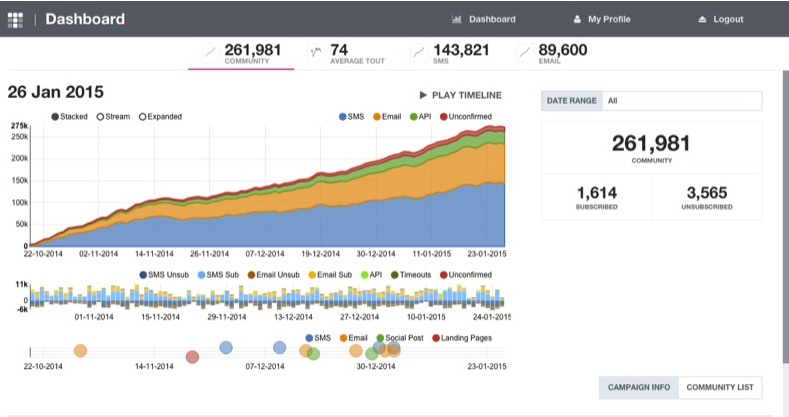The width and height of the screenshot is (789, 417).
Task: Log out using Logout link
Action: (721, 20)
